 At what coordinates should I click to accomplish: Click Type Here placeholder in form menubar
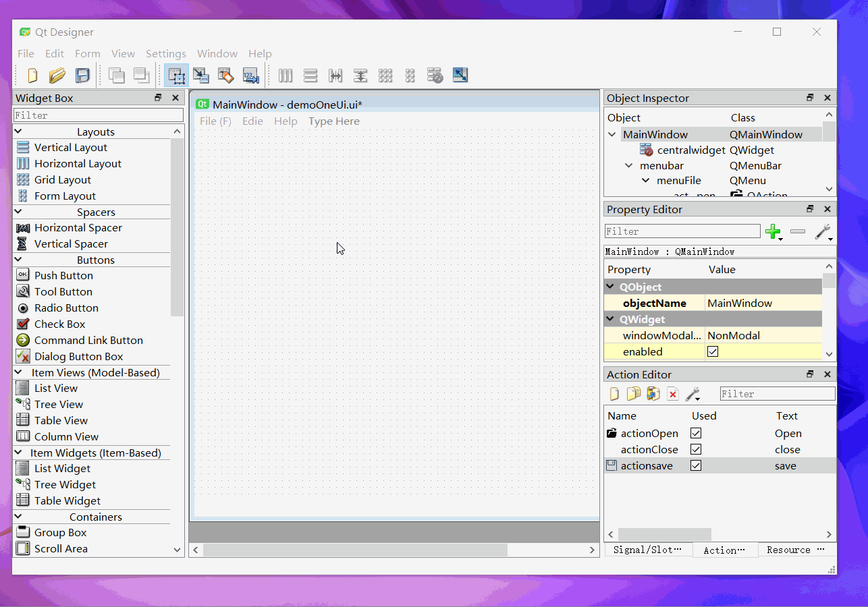point(334,121)
